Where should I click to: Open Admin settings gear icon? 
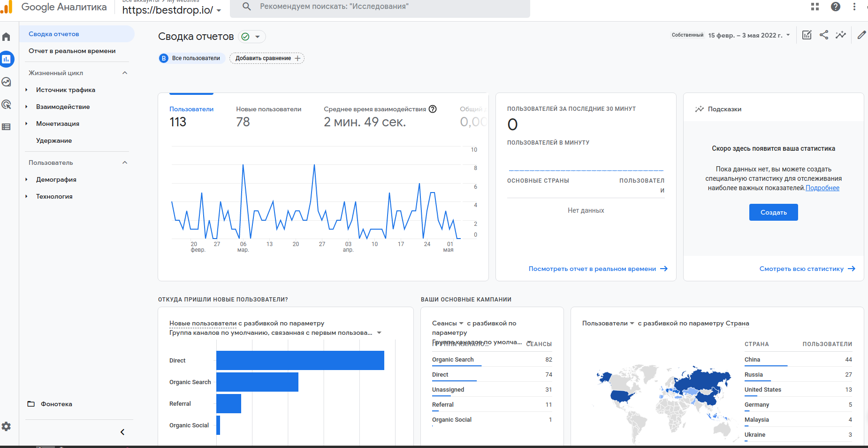[7, 426]
